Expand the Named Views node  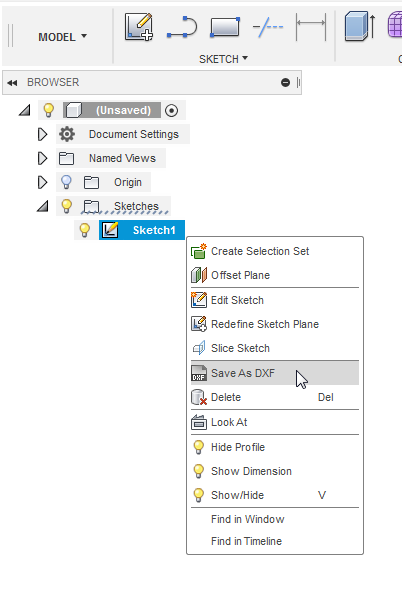point(42,158)
